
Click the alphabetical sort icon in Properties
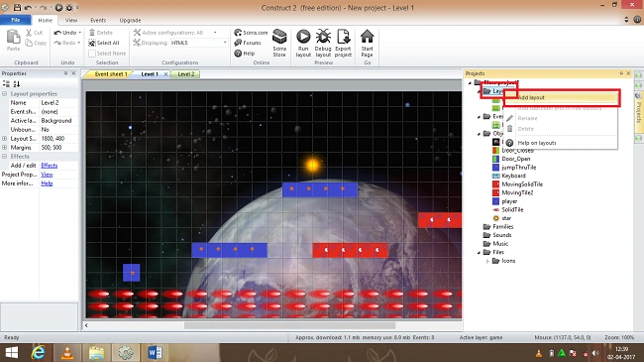click(17, 84)
